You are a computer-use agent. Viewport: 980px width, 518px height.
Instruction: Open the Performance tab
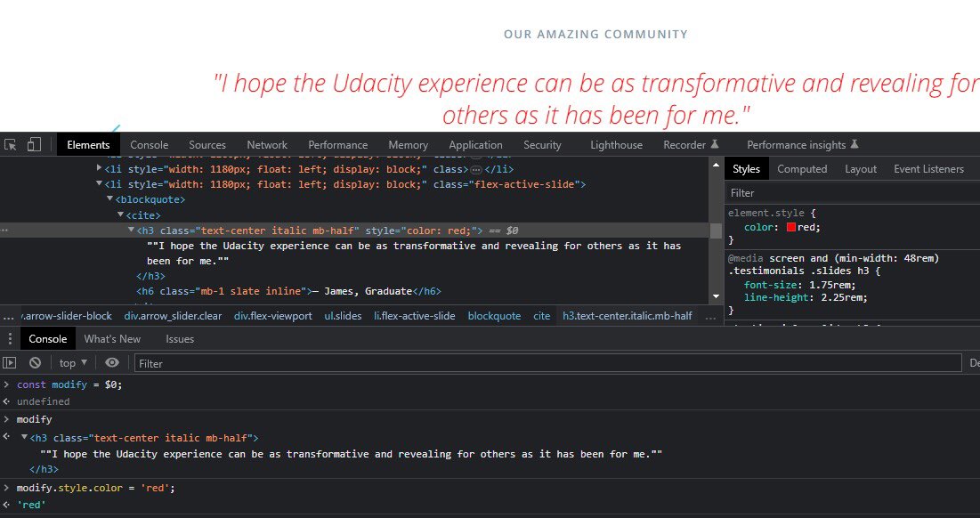click(x=338, y=145)
